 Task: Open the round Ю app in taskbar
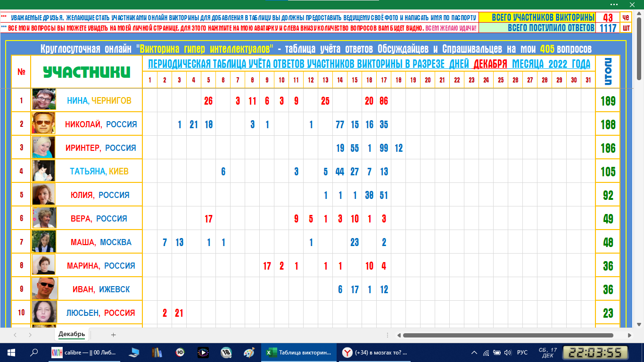click(x=180, y=352)
